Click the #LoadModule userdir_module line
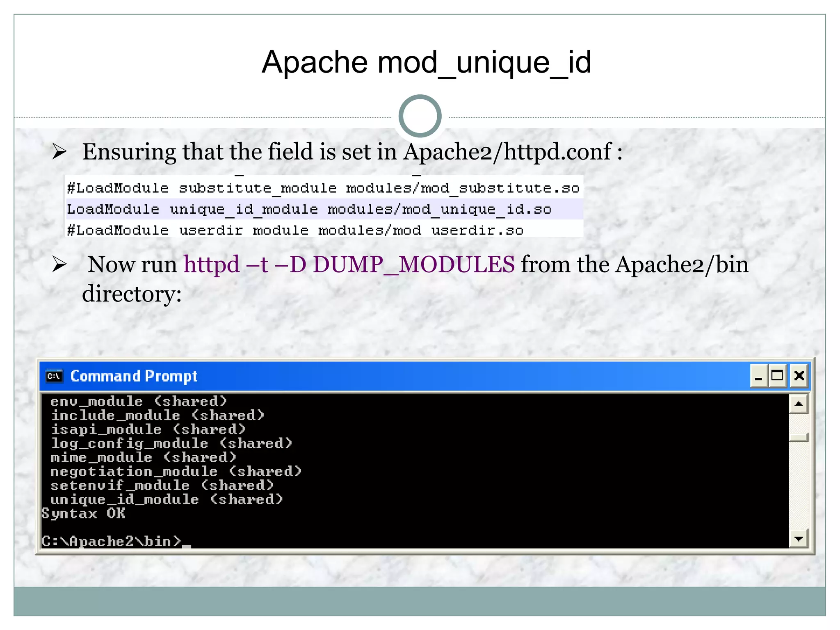This screenshot has width=840, height=630. coord(295,230)
